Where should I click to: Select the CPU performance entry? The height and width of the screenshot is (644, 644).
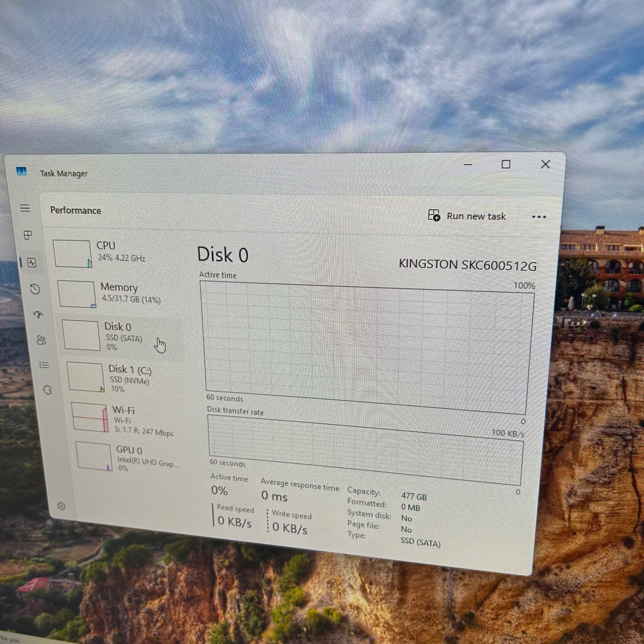pyautogui.click(x=114, y=253)
